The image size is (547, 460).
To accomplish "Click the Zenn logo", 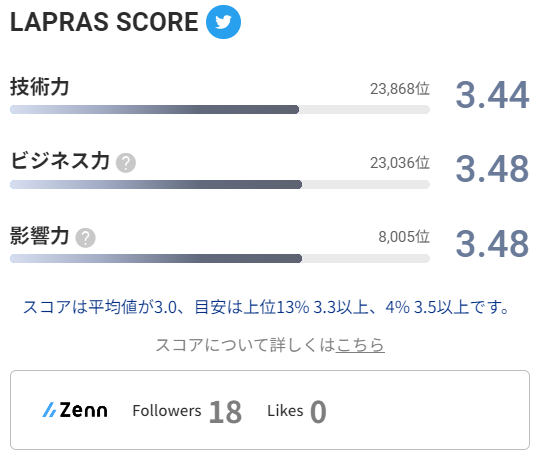I will [75, 410].
